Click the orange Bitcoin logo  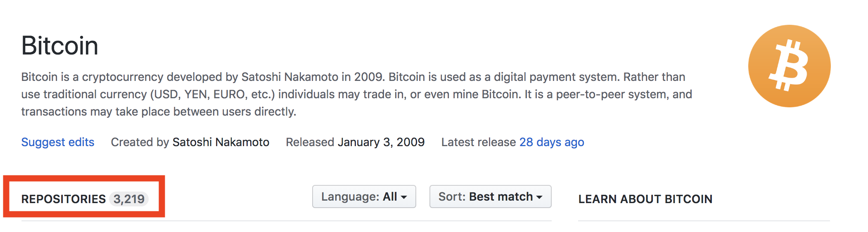click(x=789, y=66)
